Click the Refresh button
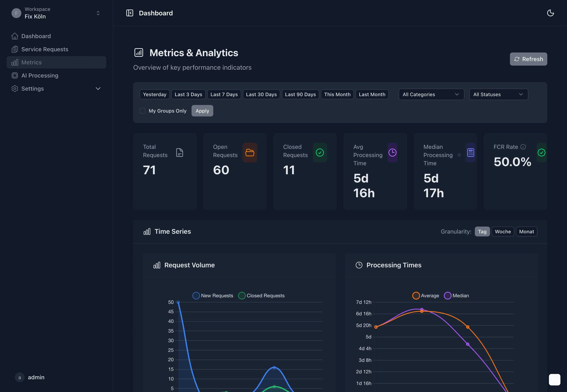 click(x=528, y=59)
